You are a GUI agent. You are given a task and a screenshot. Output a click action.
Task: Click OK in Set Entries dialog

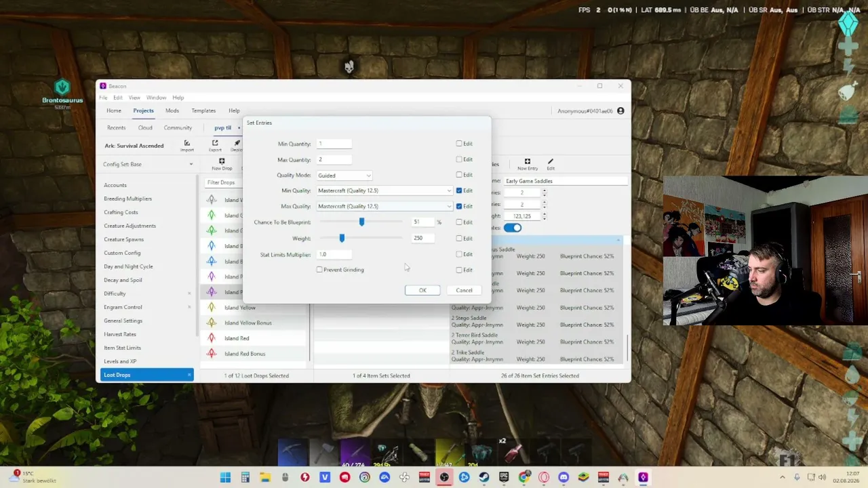[422, 290]
